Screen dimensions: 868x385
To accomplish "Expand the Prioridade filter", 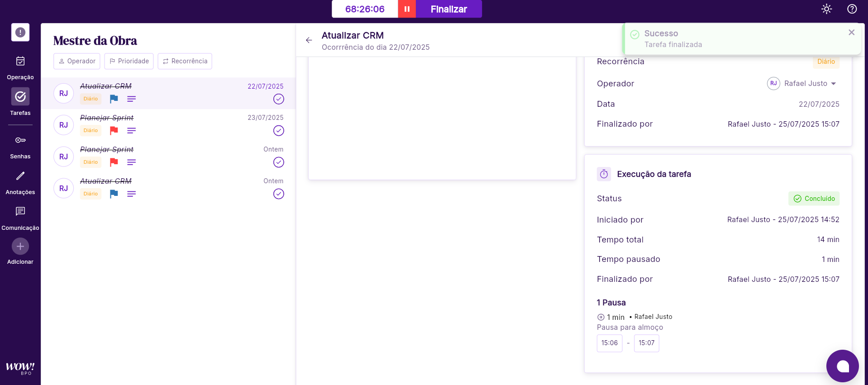I will (x=129, y=61).
